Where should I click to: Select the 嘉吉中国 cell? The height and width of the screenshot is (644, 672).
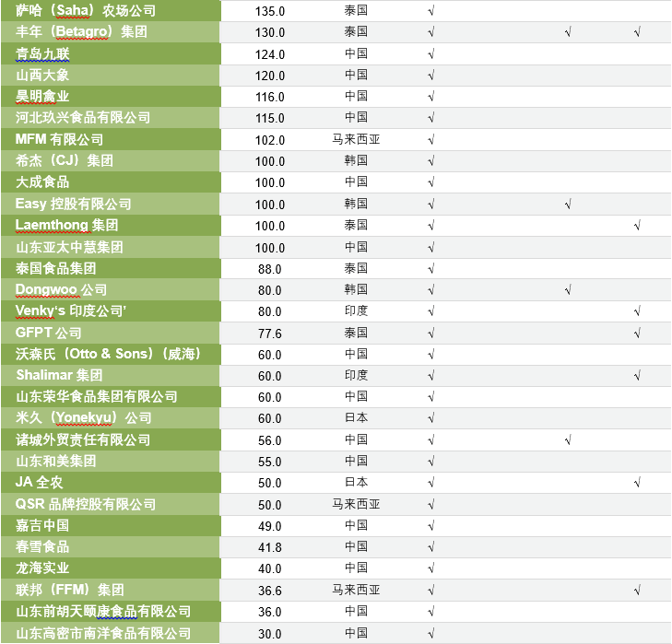click(111, 526)
